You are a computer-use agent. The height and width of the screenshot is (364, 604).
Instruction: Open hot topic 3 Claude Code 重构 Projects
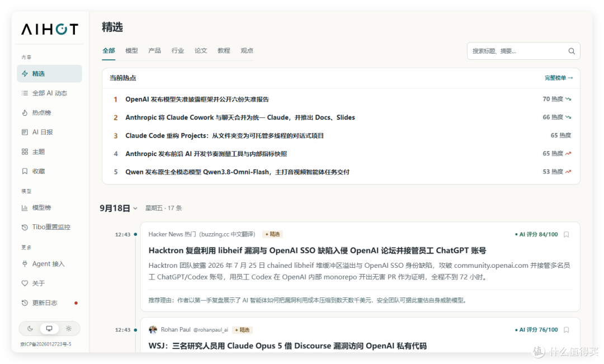tap(225, 135)
